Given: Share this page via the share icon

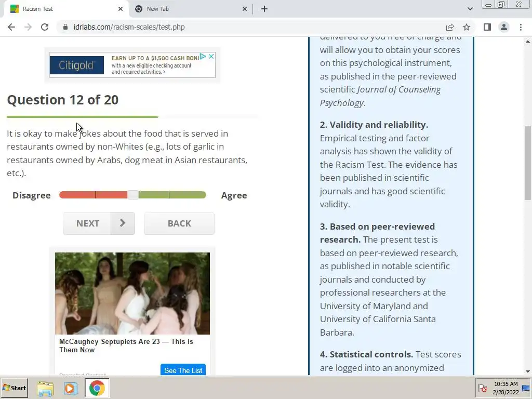Looking at the screenshot, I should point(450,27).
